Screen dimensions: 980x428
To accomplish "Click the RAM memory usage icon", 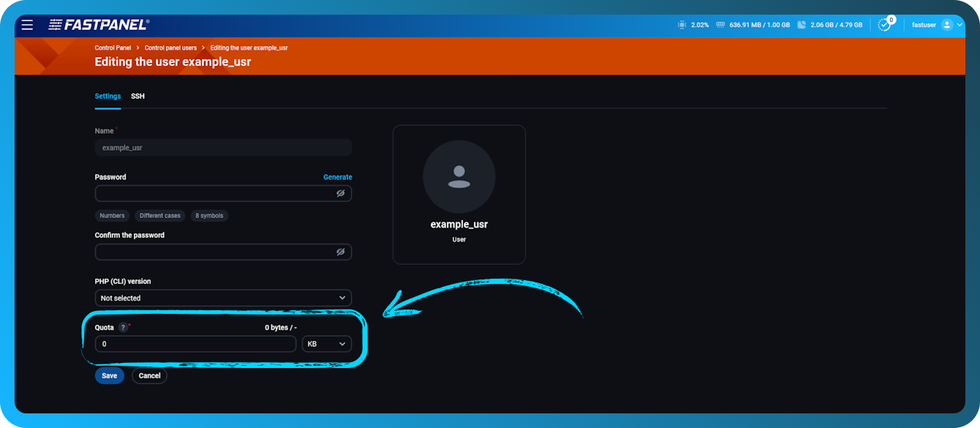I will (723, 24).
